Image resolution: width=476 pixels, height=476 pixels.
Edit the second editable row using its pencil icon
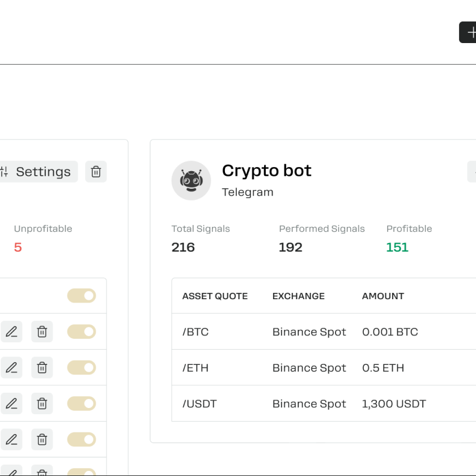[11, 368]
